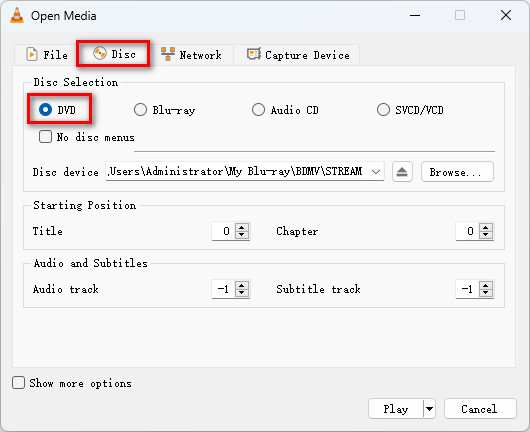Decrease the Chapter value with down arrow
This screenshot has height=432, width=530.
tap(486, 235)
